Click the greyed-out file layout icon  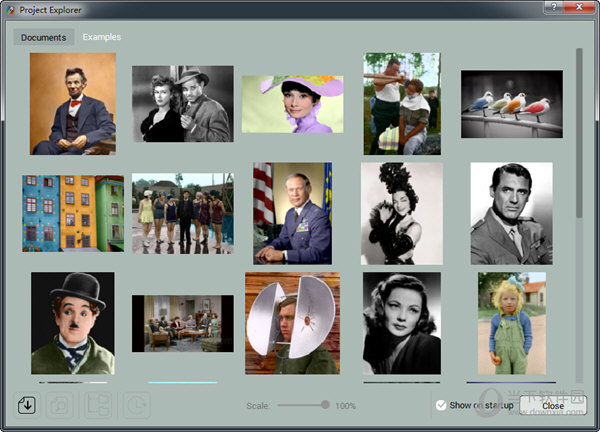pyautogui.click(x=98, y=405)
